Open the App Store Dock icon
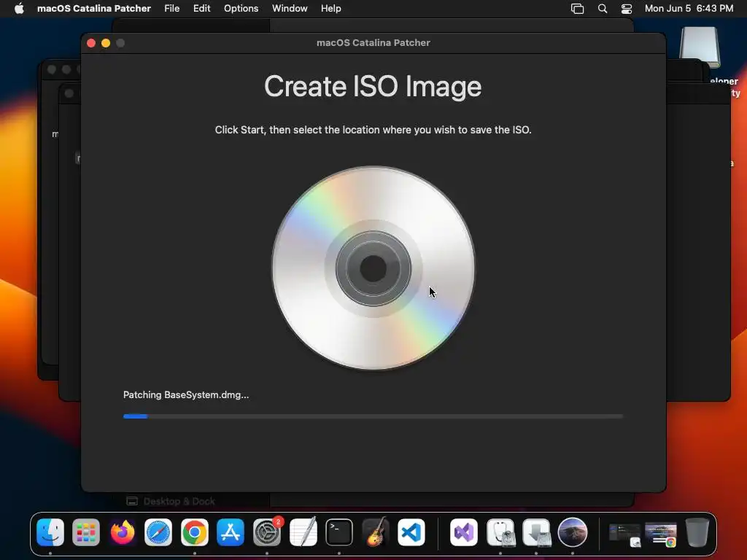Screen dimensions: 747x560 pyautogui.click(x=231, y=532)
